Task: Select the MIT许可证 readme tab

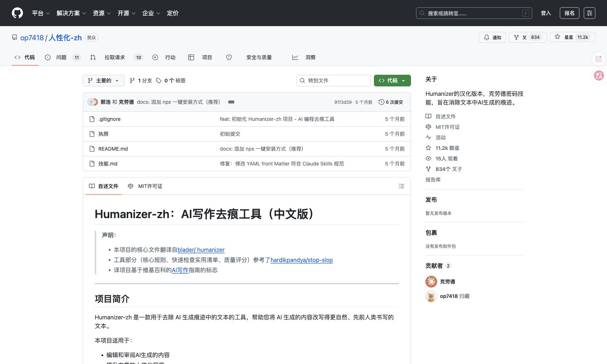Action: (145, 186)
